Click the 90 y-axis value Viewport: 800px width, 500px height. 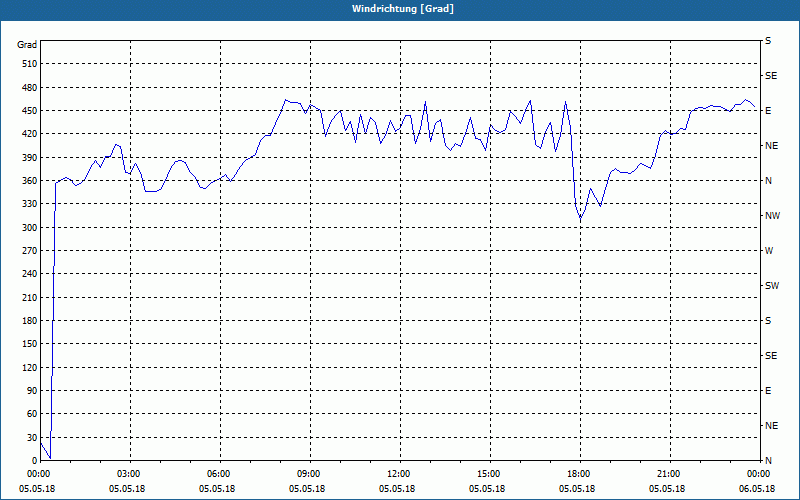click(32, 391)
